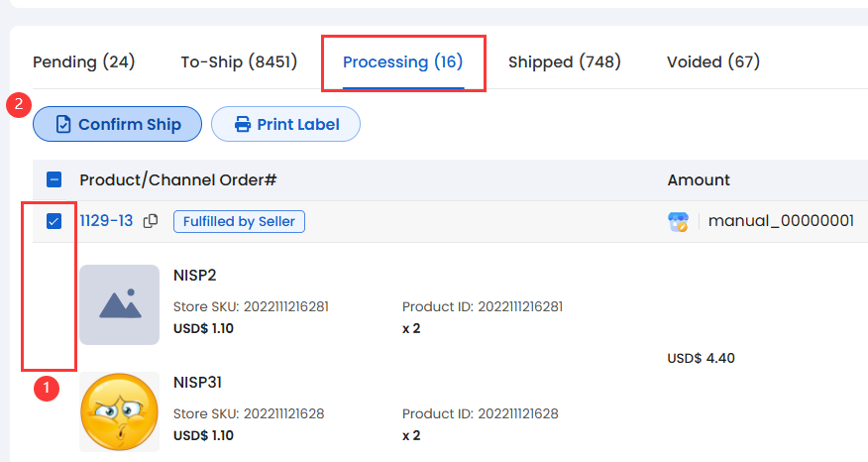Click the NISP2 placeholder product image
The width and height of the screenshot is (868, 462).
click(x=119, y=304)
